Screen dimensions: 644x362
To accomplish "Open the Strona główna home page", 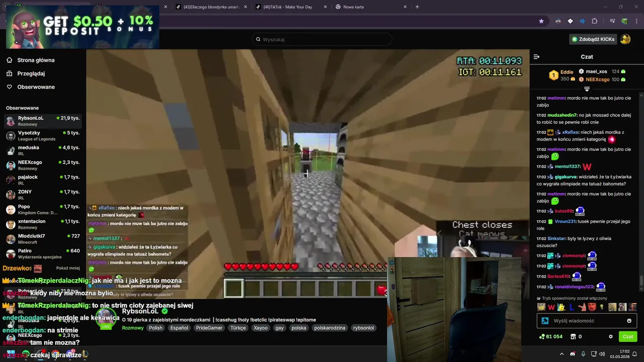I will (30, 60).
